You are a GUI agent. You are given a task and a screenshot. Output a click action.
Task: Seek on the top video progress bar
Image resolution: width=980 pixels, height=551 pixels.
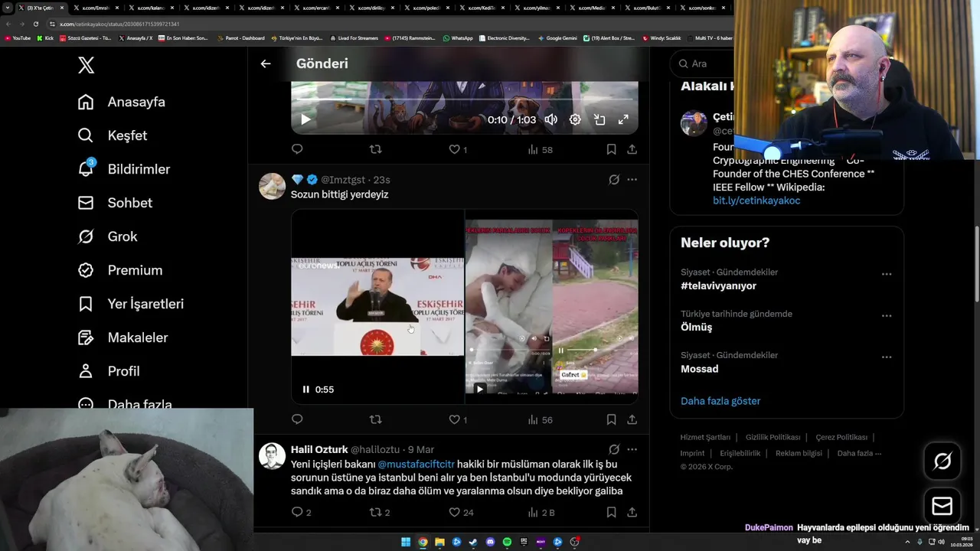tap(464, 99)
